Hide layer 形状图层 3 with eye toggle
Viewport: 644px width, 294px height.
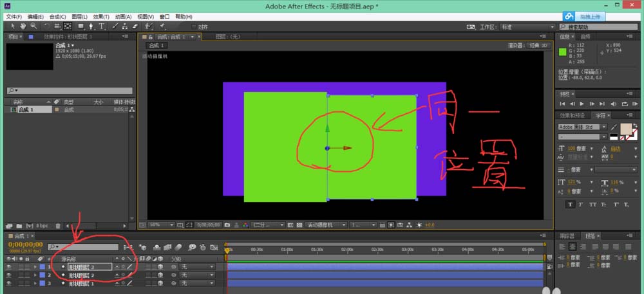click(8, 266)
